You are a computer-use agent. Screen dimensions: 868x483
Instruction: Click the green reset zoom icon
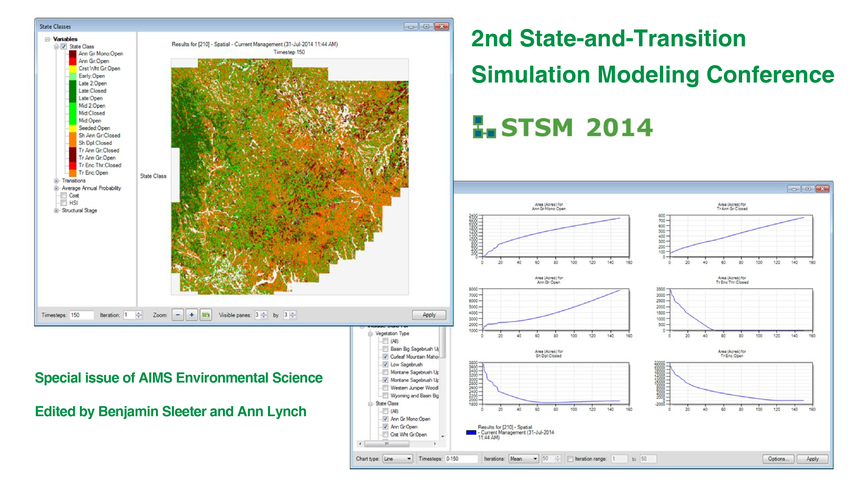(206, 315)
